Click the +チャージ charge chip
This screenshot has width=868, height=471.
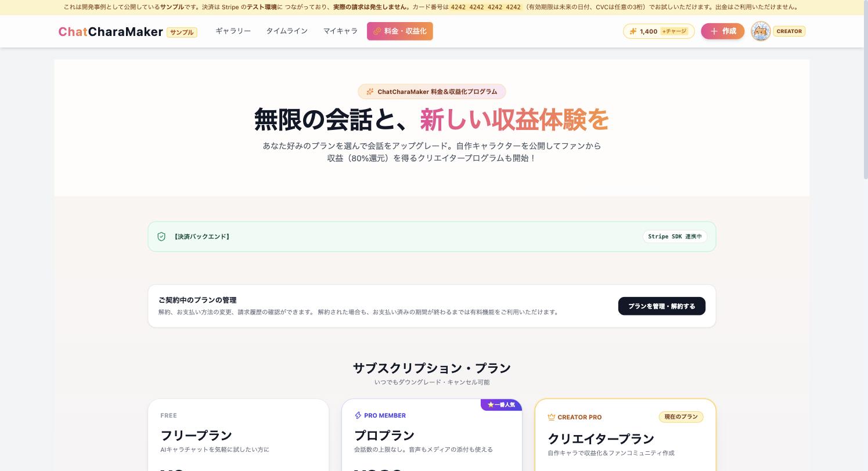(674, 31)
